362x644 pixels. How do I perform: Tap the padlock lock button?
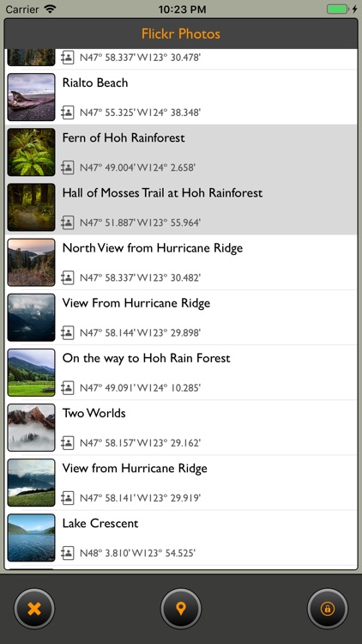point(328,609)
